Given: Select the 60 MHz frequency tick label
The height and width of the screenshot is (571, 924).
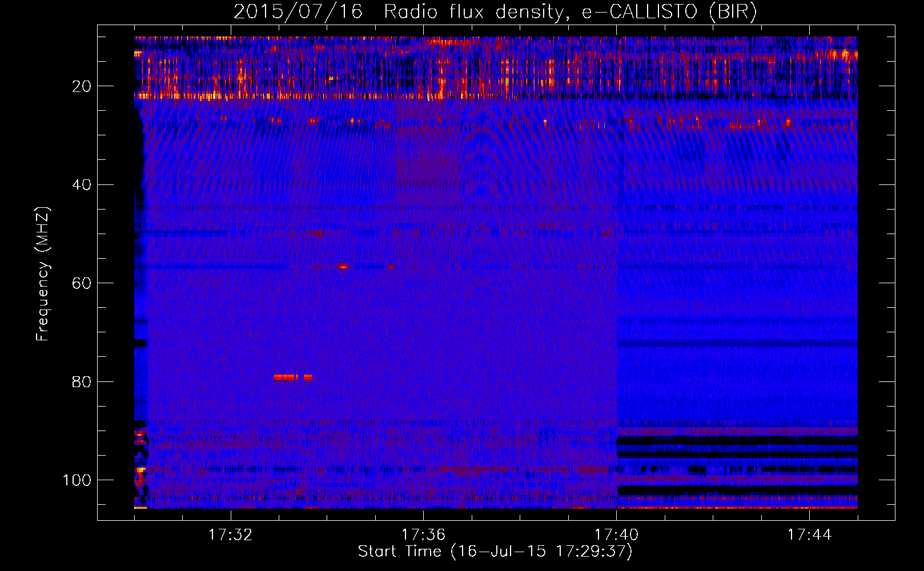Looking at the screenshot, I should pos(82,283).
